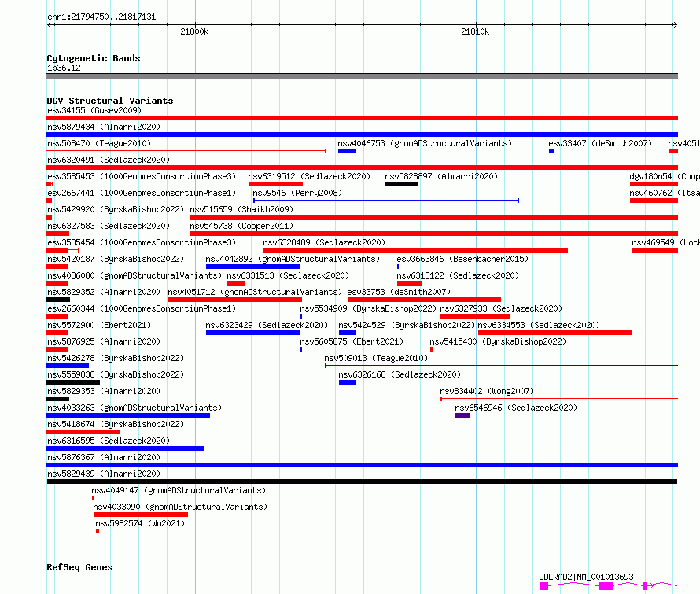Click the 21800k ruler tick label

point(194,31)
